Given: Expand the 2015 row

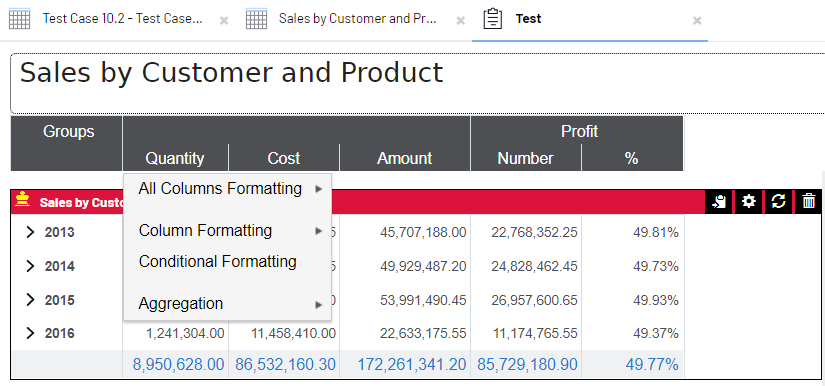Looking at the screenshot, I should 30,300.
